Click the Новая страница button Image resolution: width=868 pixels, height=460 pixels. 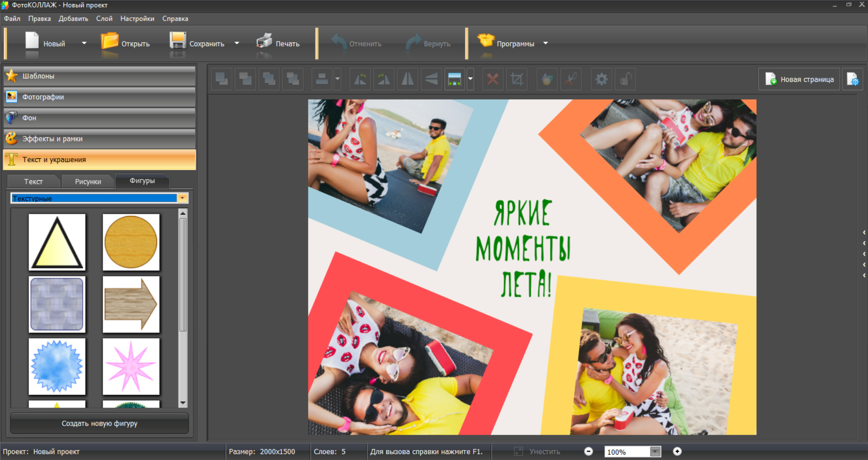[x=799, y=80]
